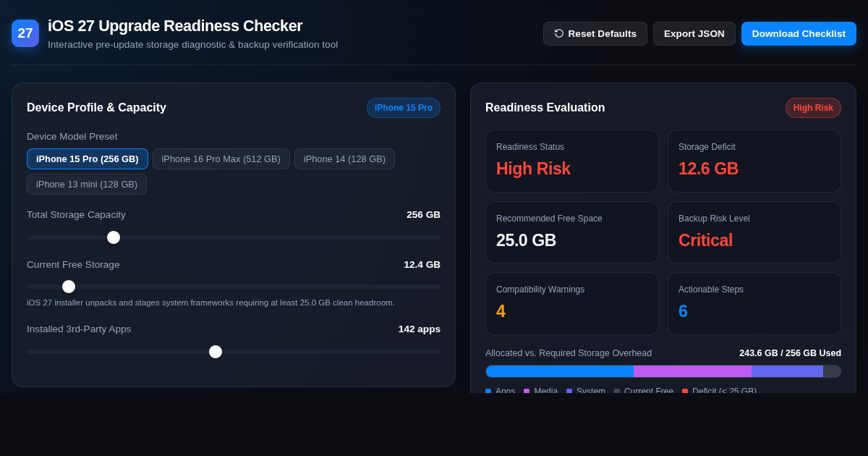Click the Critical Backup Risk Level value
This screenshot has height=456, width=868.
(x=705, y=240)
